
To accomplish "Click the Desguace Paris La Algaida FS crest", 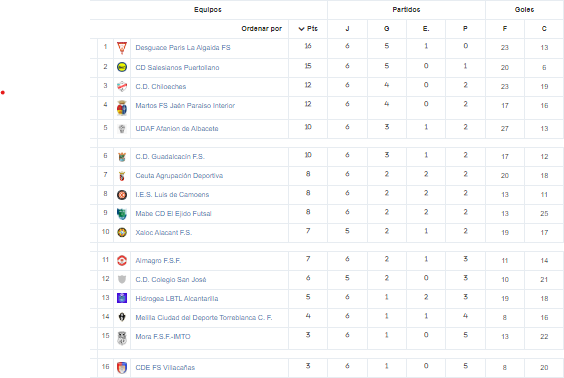I will click(122, 48).
